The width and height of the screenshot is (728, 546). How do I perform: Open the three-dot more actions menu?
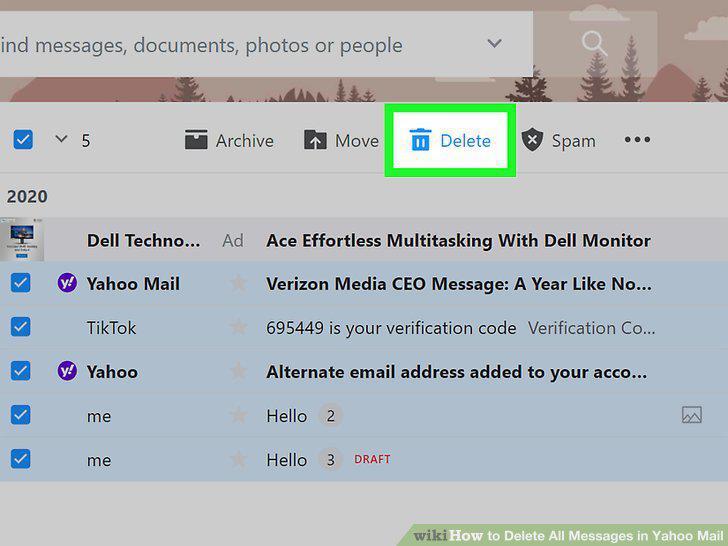pos(637,140)
